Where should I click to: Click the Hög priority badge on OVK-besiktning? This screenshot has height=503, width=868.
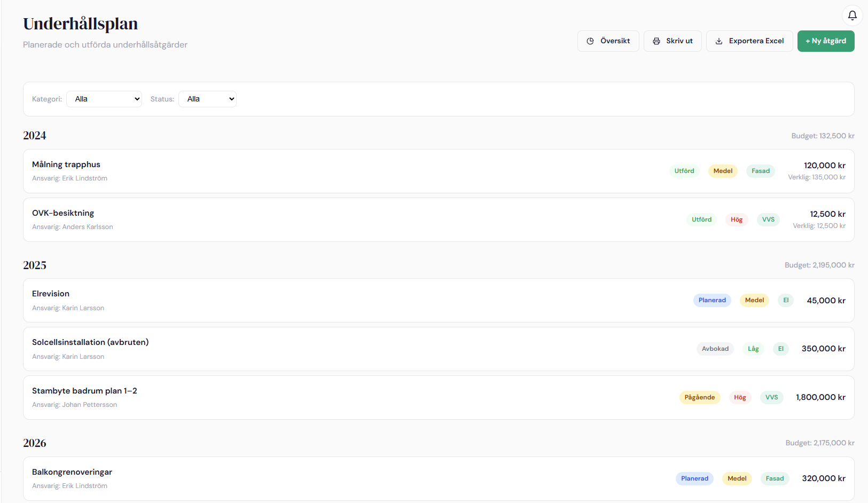click(736, 219)
